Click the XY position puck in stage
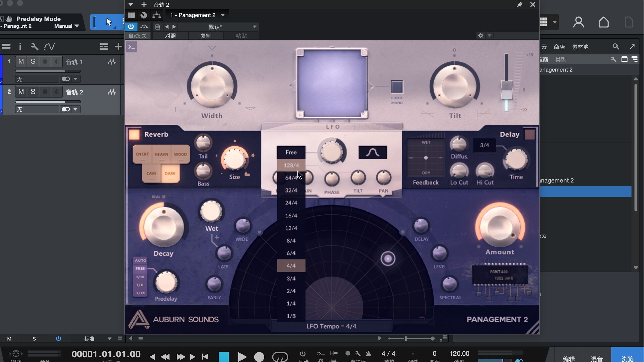Screen dimensions: 644x362 click(x=388, y=258)
